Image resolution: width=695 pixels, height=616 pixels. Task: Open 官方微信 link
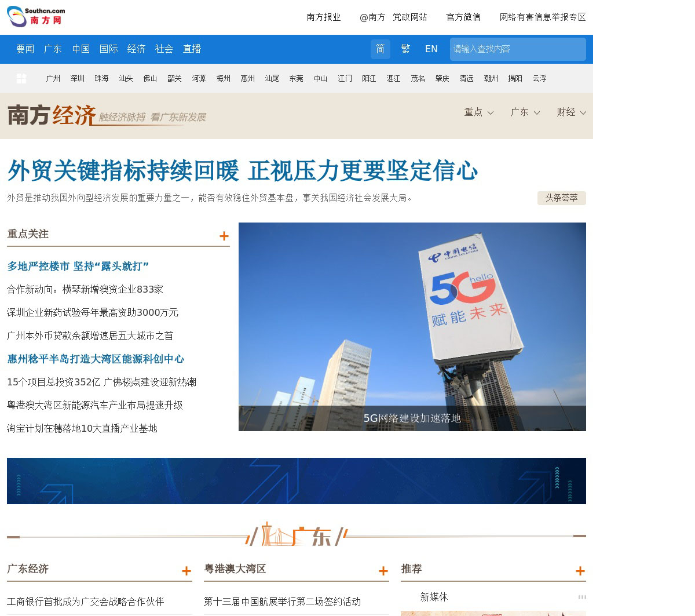[463, 17]
